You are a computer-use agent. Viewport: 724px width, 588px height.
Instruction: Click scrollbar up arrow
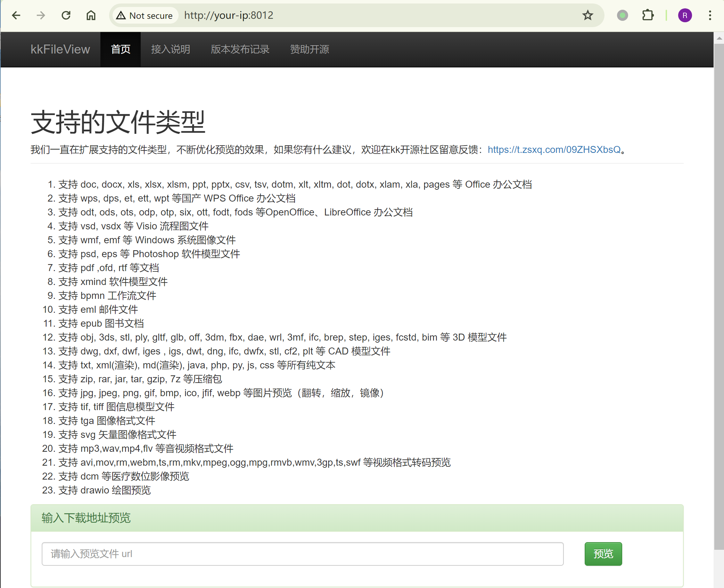tap(719, 38)
